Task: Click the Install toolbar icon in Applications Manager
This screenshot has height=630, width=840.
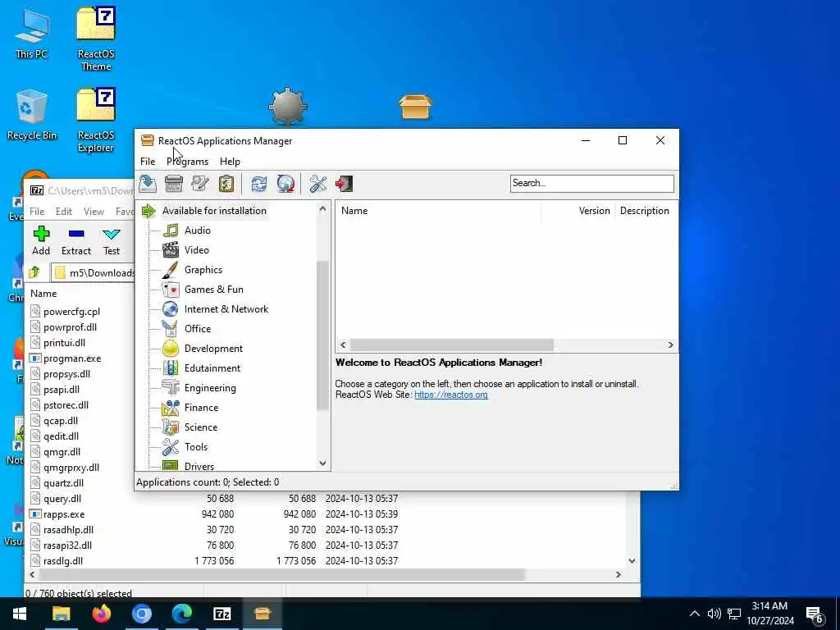Action: [148, 184]
